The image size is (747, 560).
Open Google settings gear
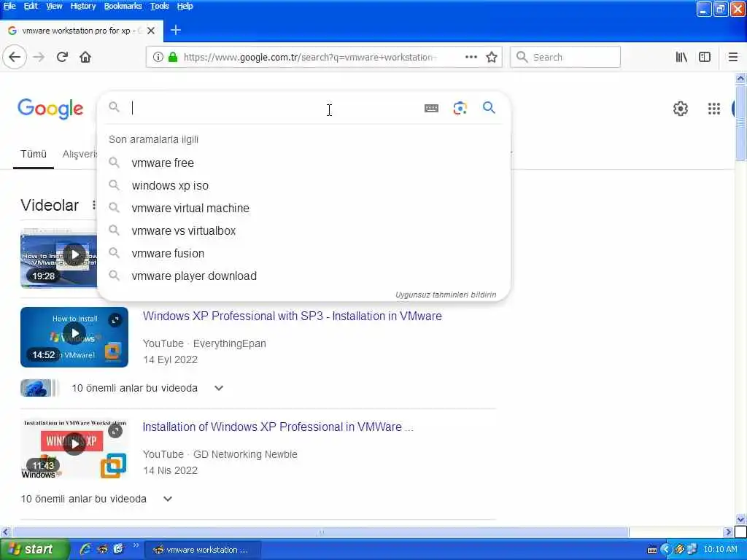tap(681, 109)
